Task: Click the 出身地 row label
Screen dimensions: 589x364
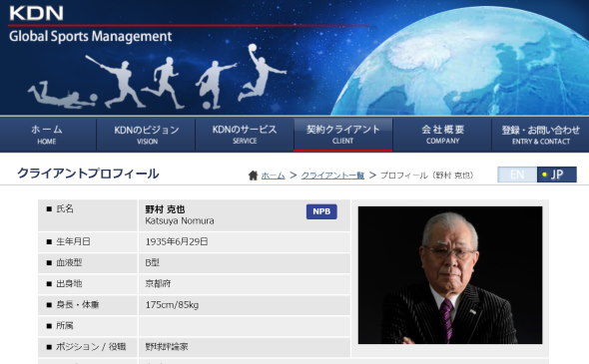Action: point(69,283)
